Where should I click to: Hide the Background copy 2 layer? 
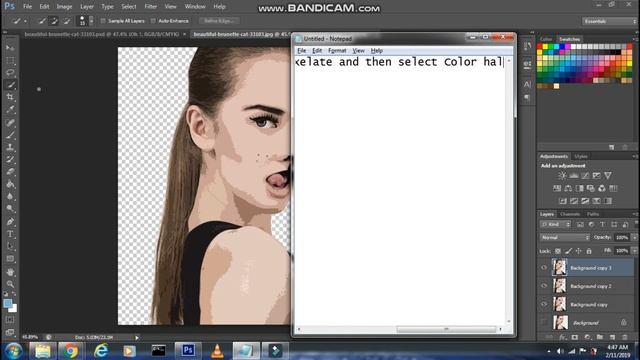[544, 286]
